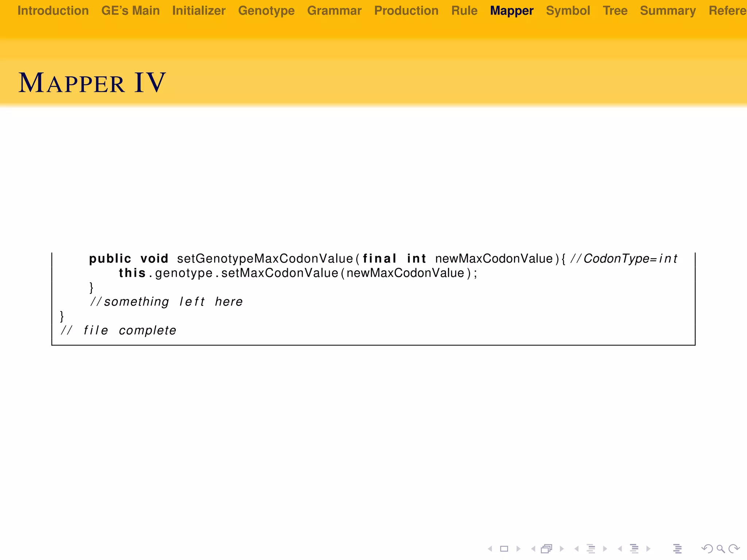Click the previous section arrow
The image size is (747, 560).
(620, 549)
